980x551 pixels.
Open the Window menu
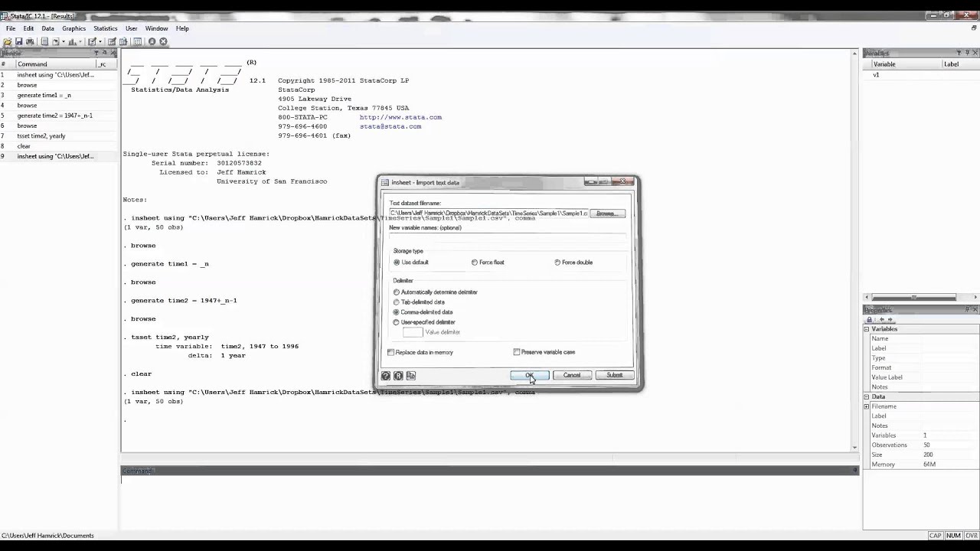[156, 28]
